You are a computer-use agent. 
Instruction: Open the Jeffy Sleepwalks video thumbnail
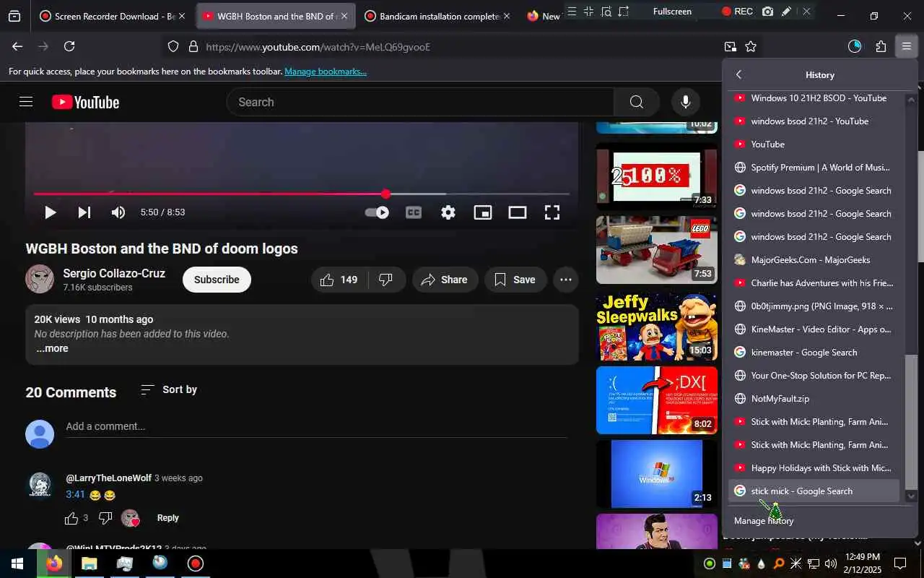(657, 325)
